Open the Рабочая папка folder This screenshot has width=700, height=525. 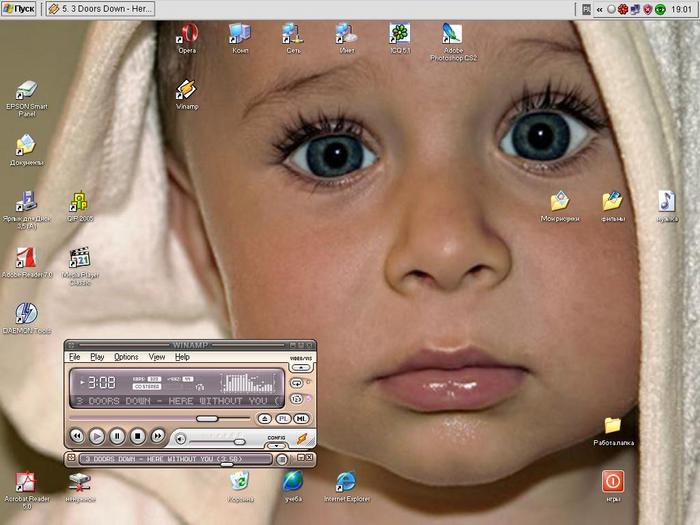(x=613, y=431)
